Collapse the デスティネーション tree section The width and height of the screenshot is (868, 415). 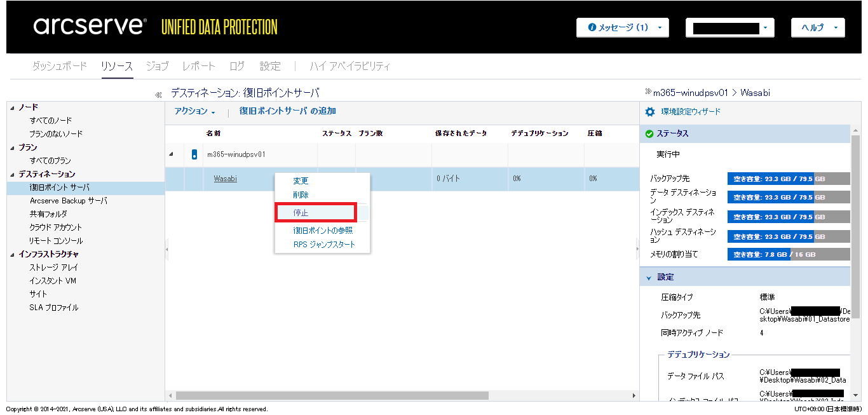click(x=13, y=174)
